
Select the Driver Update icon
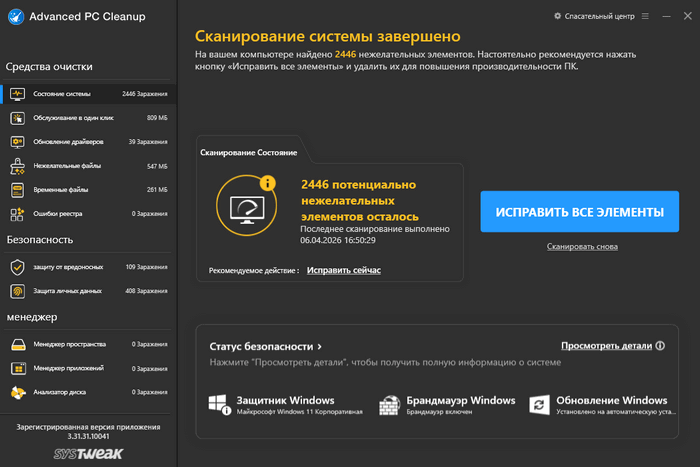17,142
